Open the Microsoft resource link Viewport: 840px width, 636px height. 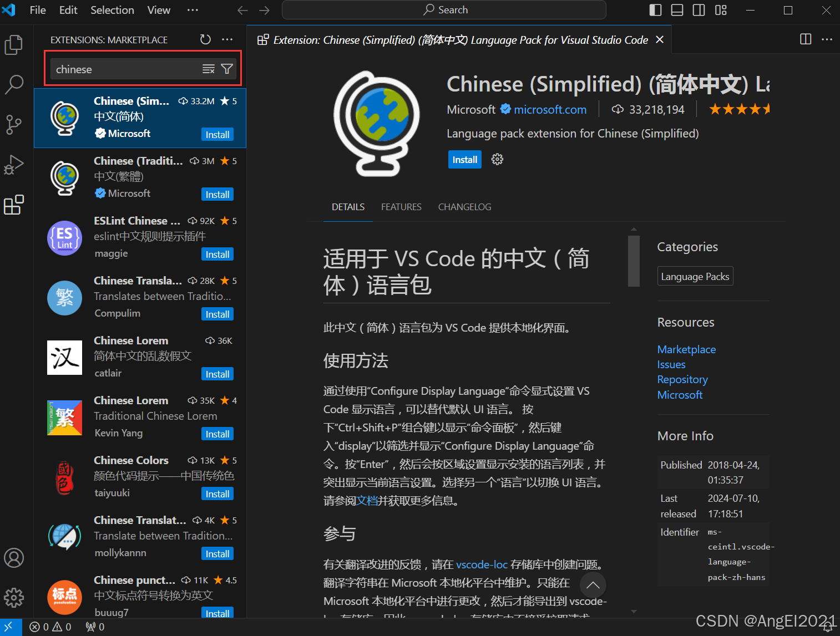(680, 395)
